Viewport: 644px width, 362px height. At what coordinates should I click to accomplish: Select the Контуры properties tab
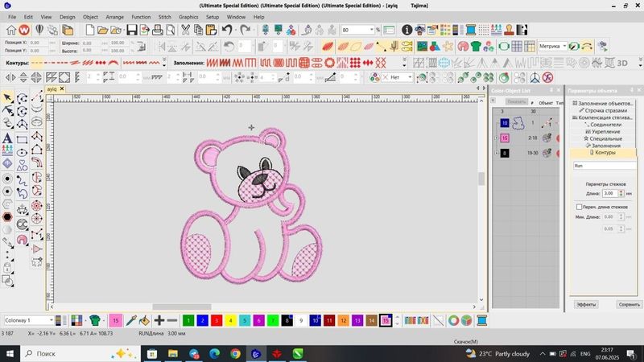603,153
